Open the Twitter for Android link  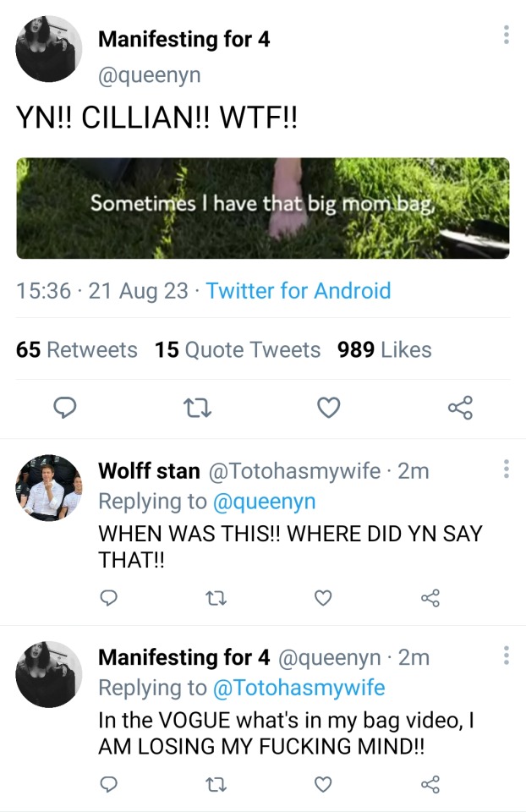[299, 291]
